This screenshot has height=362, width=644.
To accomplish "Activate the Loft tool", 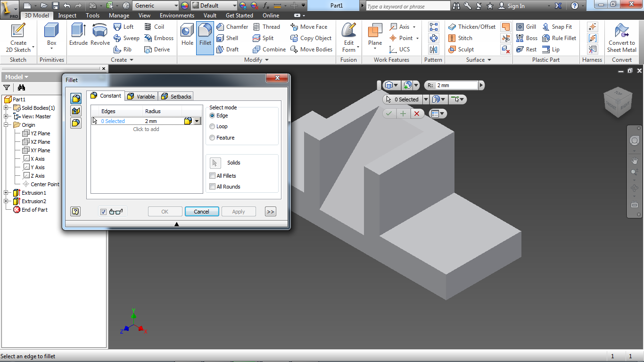I will point(124,27).
